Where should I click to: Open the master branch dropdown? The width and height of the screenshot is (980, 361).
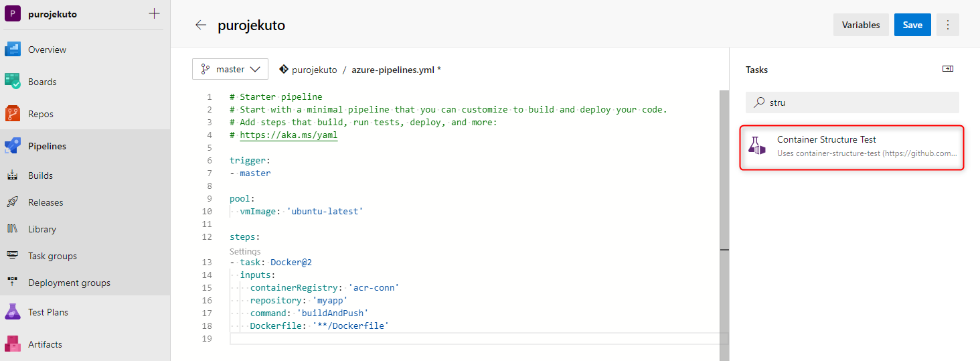(x=230, y=69)
